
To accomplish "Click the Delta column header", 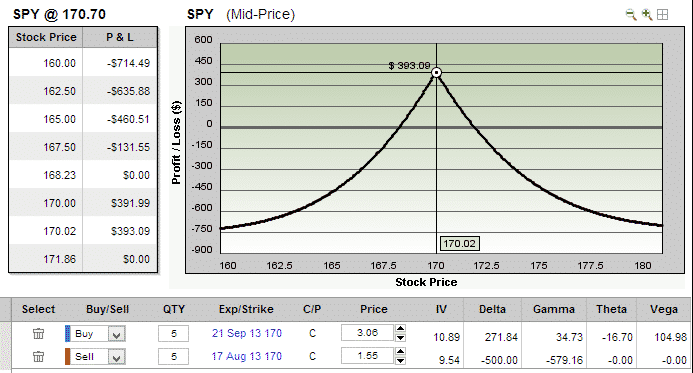I will point(492,309).
